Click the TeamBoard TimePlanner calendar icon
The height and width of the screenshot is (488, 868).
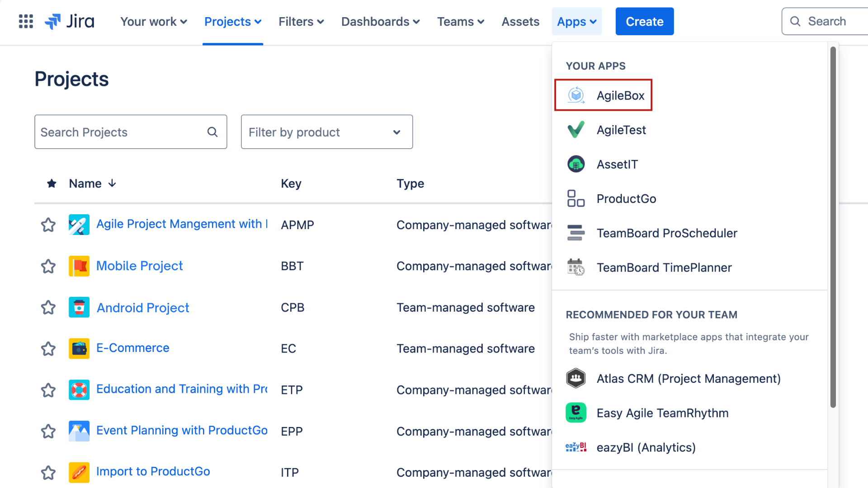point(576,267)
